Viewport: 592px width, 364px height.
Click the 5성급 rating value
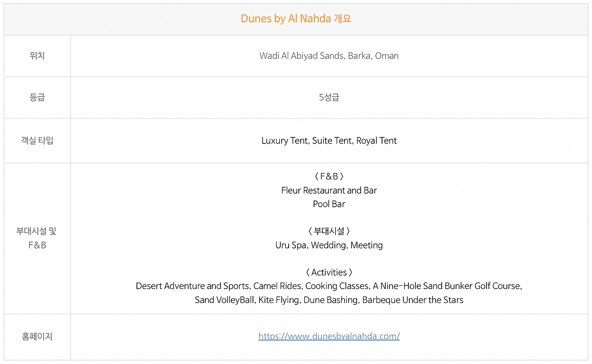[x=329, y=97]
